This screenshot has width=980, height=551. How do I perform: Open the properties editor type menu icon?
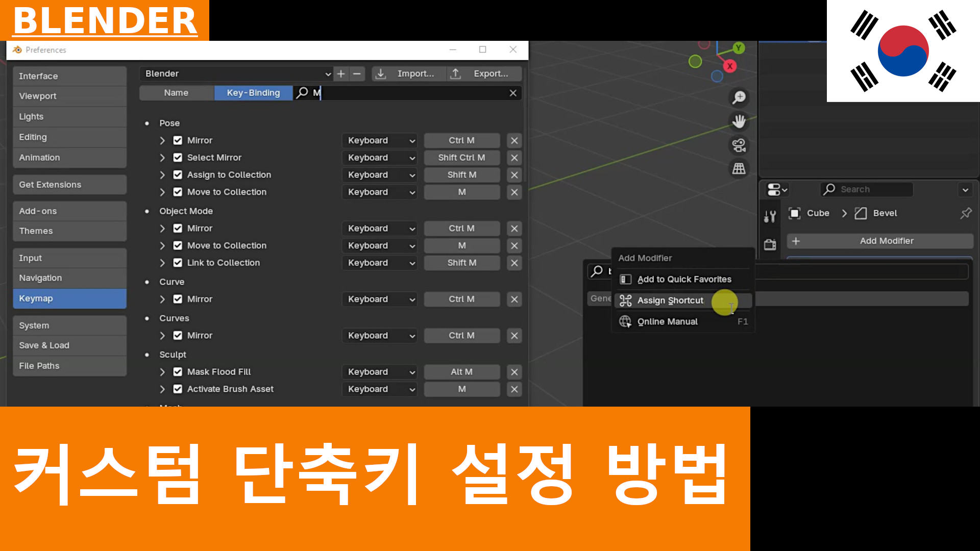click(x=777, y=190)
